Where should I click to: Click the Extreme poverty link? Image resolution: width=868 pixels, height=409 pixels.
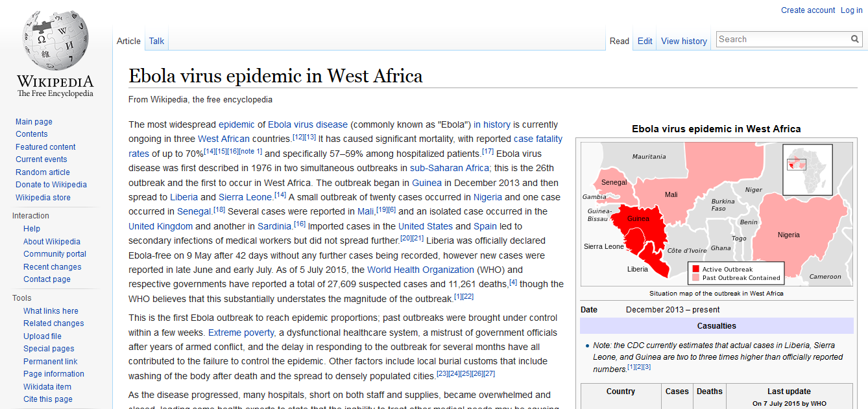click(x=239, y=333)
